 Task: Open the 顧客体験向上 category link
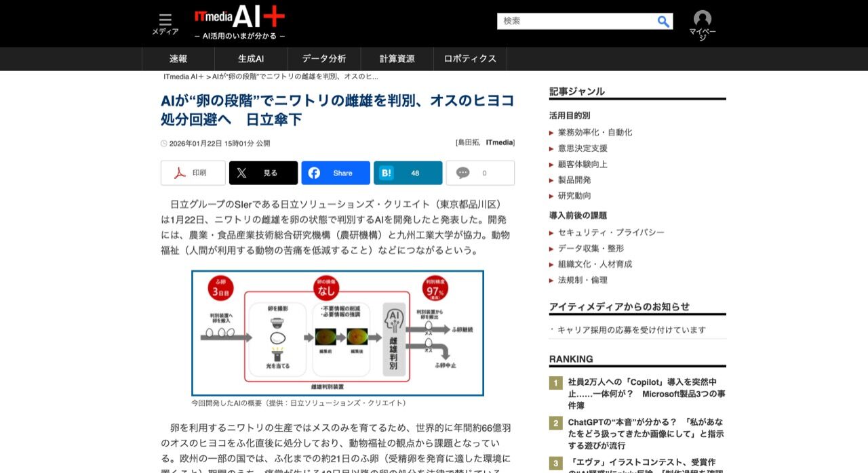[x=583, y=164]
